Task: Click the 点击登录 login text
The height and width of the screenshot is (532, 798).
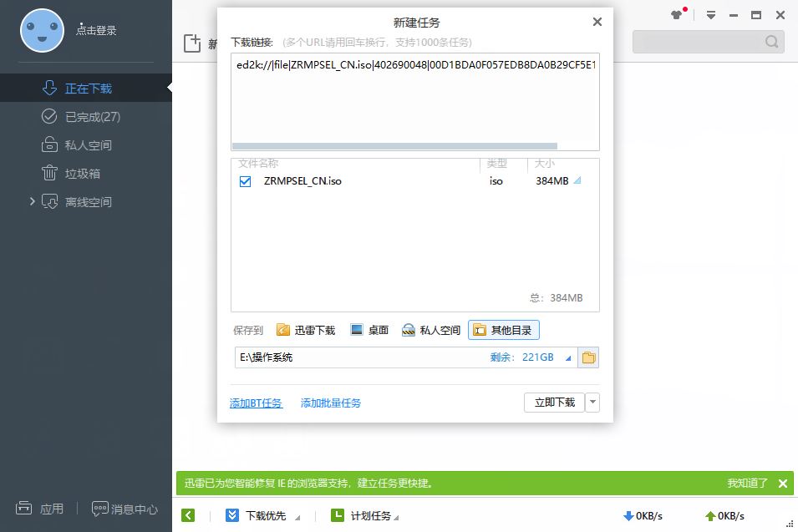Action: pyautogui.click(x=96, y=31)
